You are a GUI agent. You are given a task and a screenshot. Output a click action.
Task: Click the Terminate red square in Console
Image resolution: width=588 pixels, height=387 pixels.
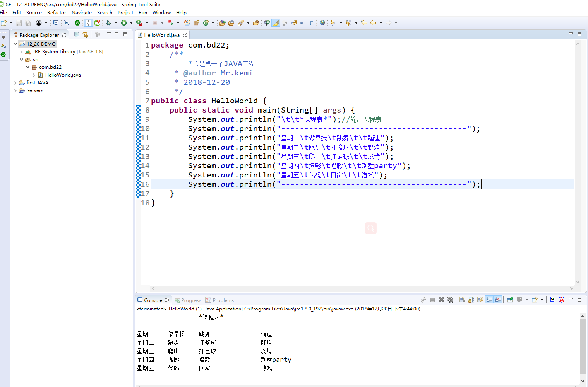[x=432, y=300]
